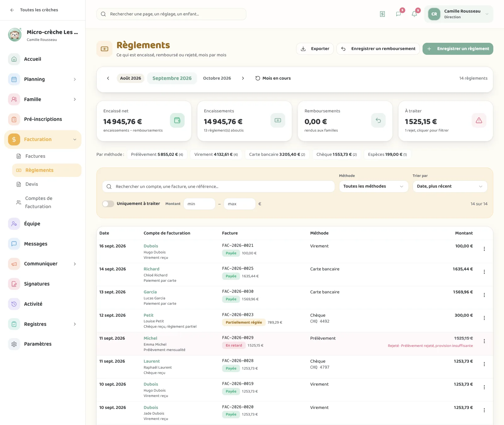Collapse the Facturation sidebar section
This screenshot has width=504, height=425.
(75, 139)
